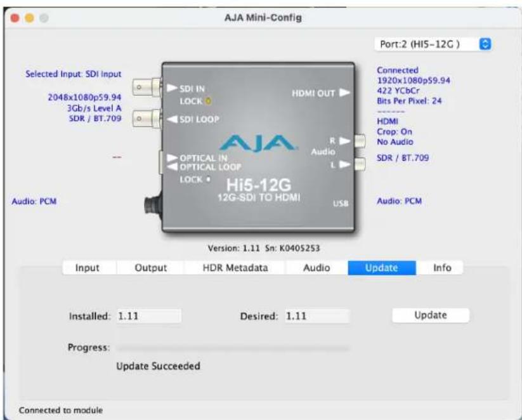Screen dimensions: 522x420
Task: Click the OPTICAL IN arrow icon
Action: pos(172,157)
